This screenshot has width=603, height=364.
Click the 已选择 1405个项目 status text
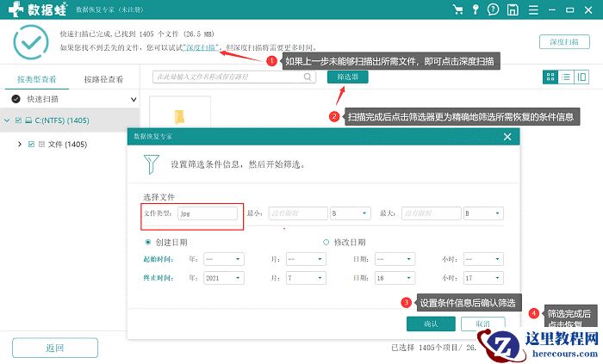click(434, 348)
